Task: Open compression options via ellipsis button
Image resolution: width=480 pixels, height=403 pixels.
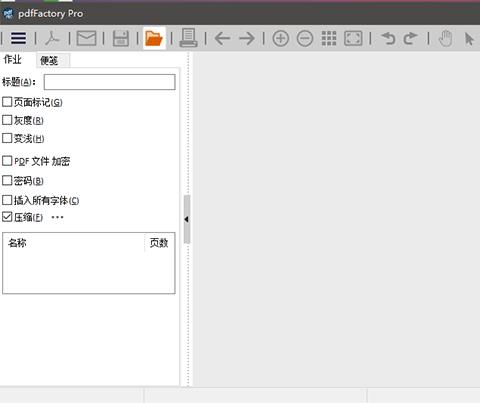Action: click(x=57, y=217)
